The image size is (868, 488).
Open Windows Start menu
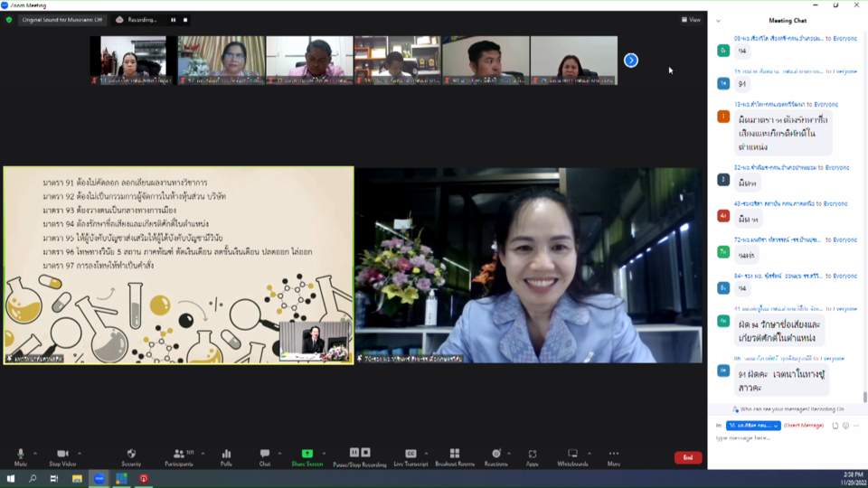[x=11, y=479]
